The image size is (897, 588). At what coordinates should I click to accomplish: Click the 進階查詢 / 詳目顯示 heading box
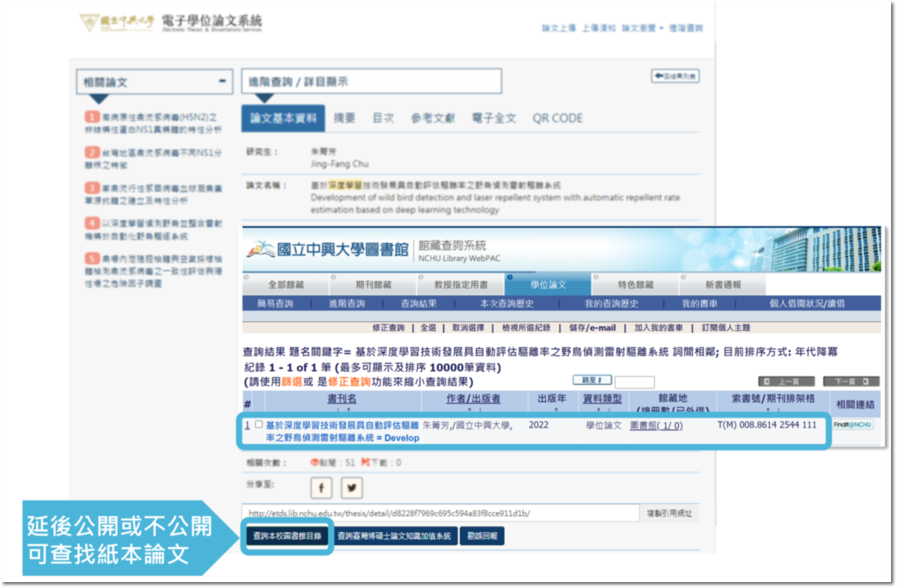tap(371, 81)
